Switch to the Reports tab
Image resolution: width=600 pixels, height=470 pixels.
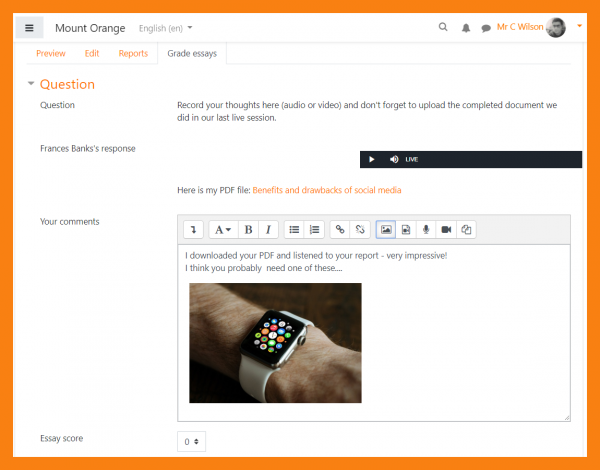click(133, 53)
